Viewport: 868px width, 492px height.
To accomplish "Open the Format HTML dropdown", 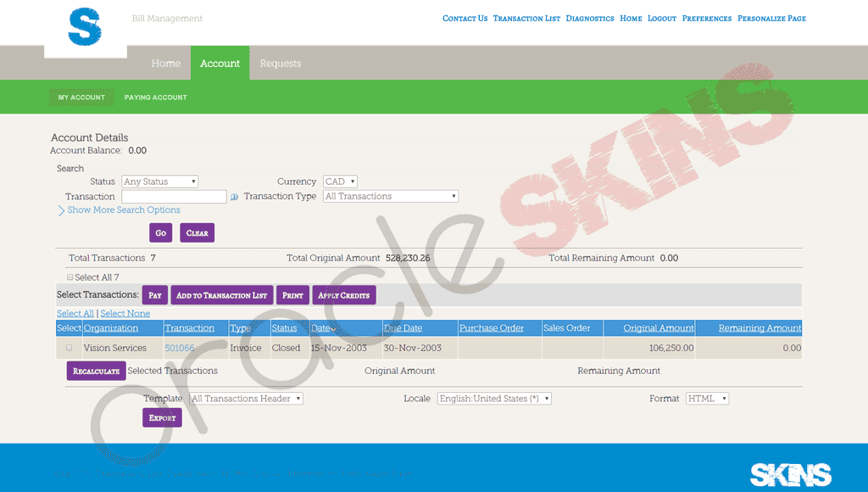I will click(707, 399).
